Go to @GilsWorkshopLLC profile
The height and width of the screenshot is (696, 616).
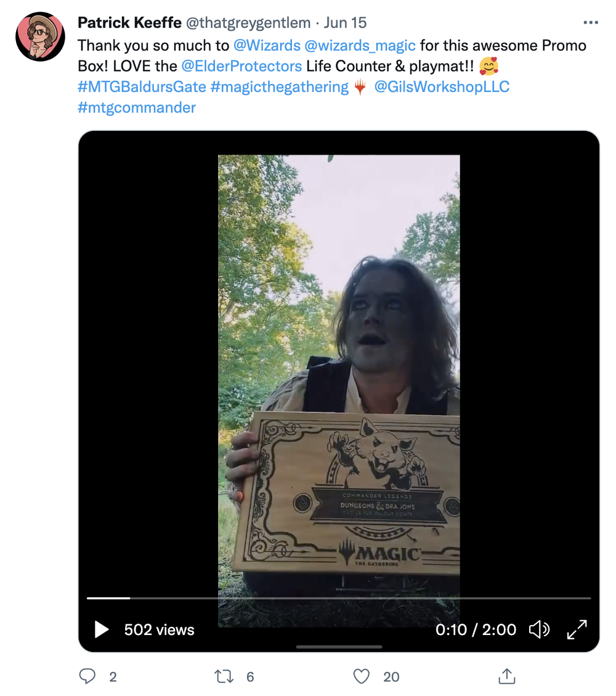coord(442,87)
